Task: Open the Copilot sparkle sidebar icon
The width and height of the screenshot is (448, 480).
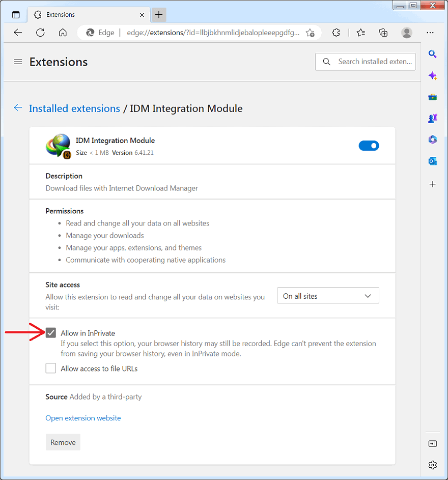Action: [x=432, y=76]
